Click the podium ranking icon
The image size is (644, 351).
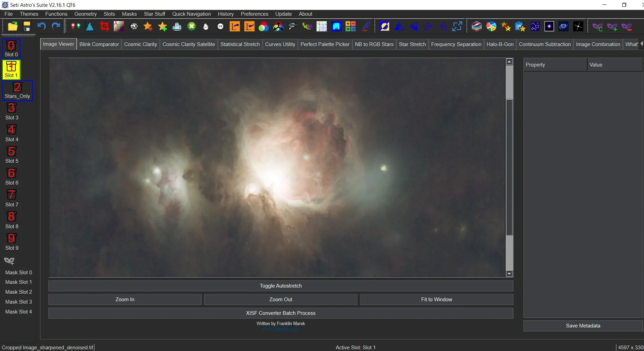[x=177, y=26]
